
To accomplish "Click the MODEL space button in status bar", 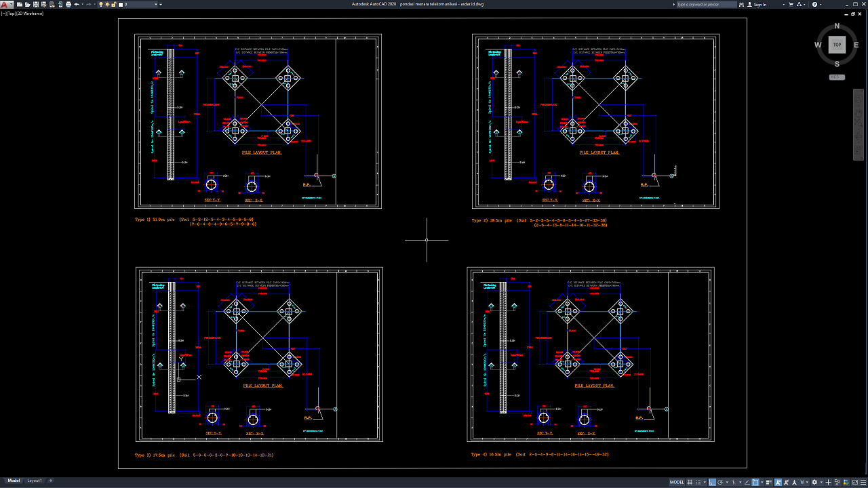I will (677, 482).
